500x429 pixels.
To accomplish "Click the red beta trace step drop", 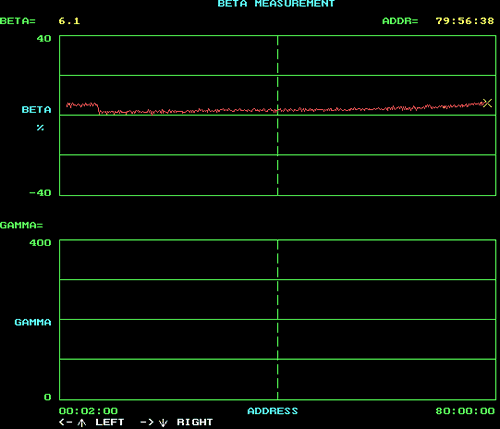I will (98, 109).
